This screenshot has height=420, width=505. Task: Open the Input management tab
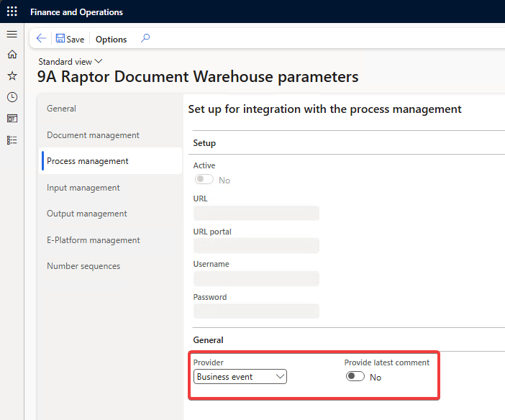pos(83,188)
